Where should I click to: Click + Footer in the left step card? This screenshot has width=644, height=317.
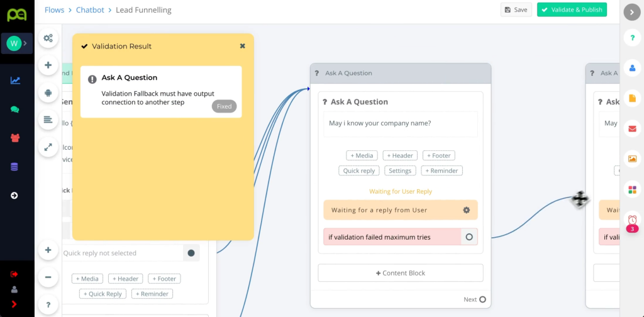coord(164,279)
